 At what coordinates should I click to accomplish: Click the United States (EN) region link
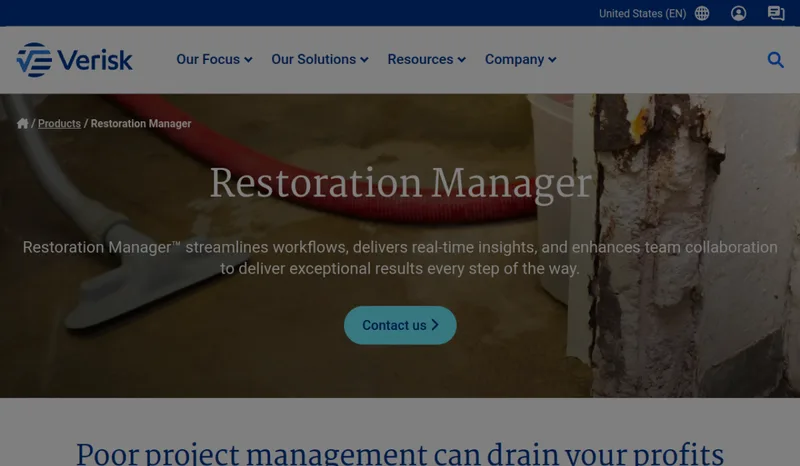pyautogui.click(x=642, y=14)
